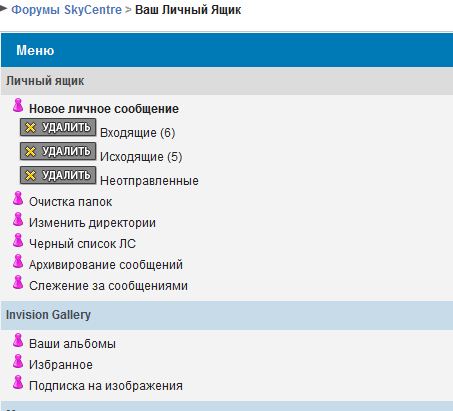Open Исходящие (5) folder
Image resolution: width=453 pixels, height=411 pixels.
[141, 157]
